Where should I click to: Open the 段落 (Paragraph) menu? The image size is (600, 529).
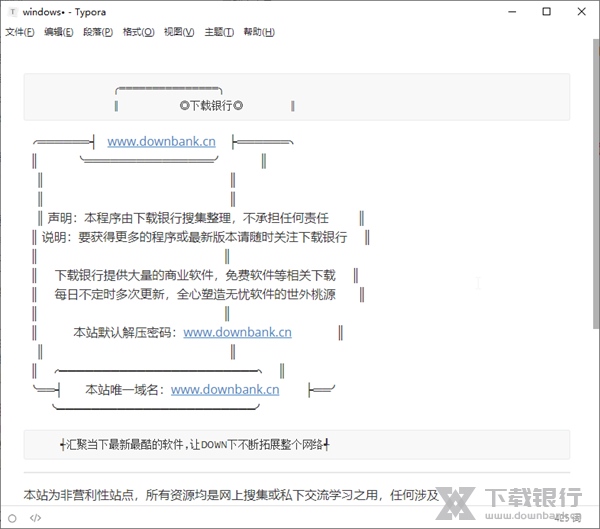[98, 32]
